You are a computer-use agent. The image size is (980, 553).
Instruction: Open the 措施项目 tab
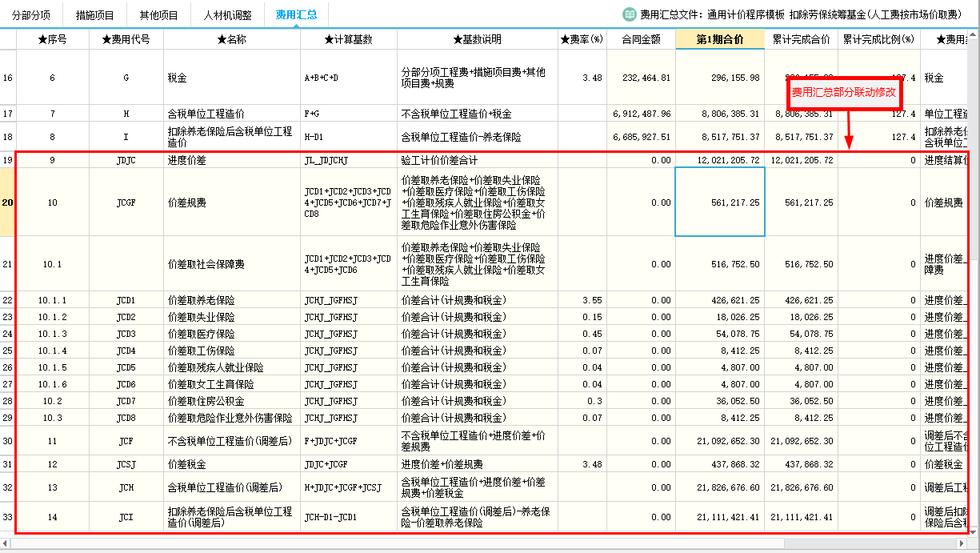point(94,14)
